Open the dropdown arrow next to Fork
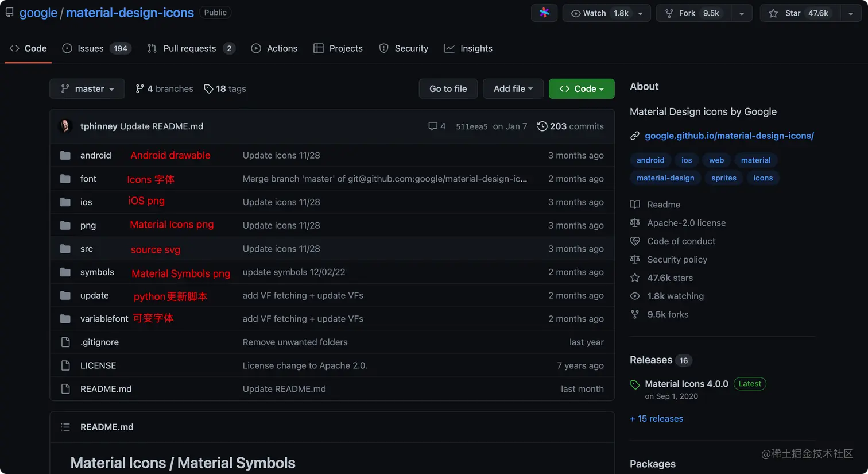 [741, 13]
